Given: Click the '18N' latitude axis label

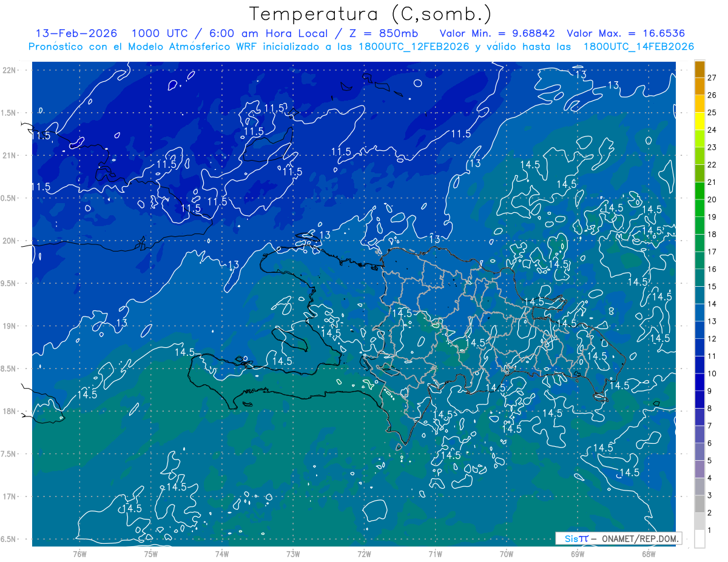Looking at the screenshot, I should tap(9, 411).
